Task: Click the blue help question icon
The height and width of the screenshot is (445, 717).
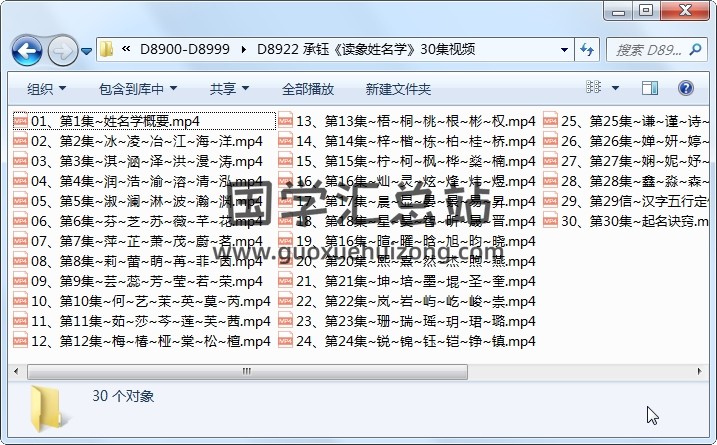Action: click(x=685, y=88)
